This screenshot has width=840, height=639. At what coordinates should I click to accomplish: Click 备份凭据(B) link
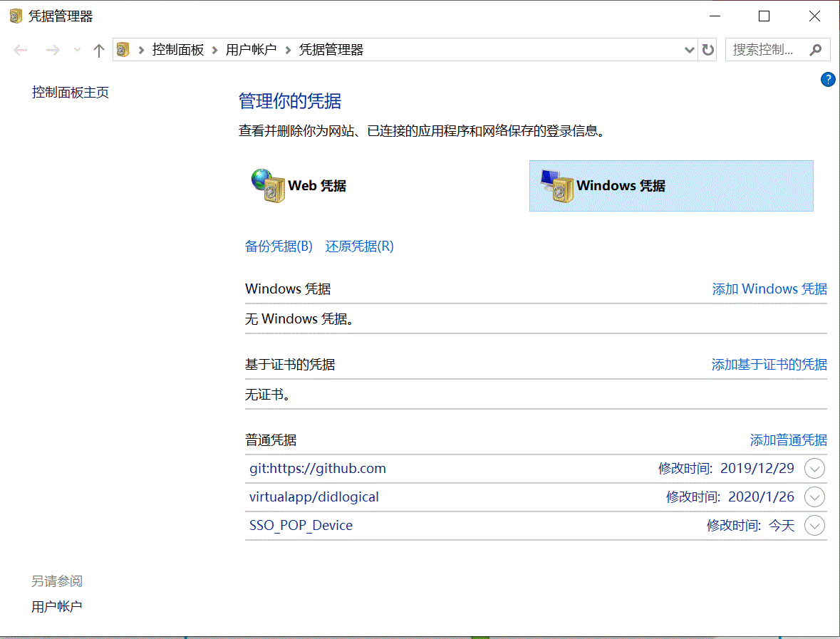(279, 246)
